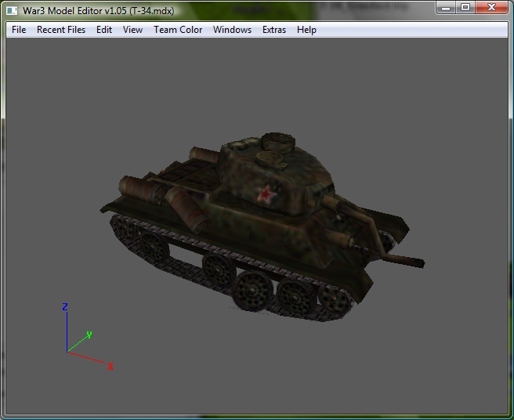Click the tip of the tank gun barrel
This screenshot has height=420, width=514.
[421, 263]
